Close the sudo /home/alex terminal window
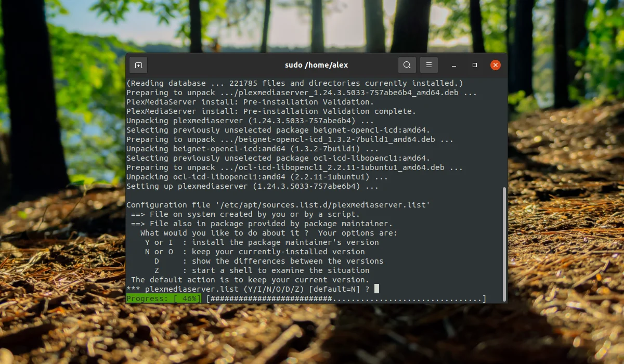Viewport: 624px width, 364px height. 496,65
